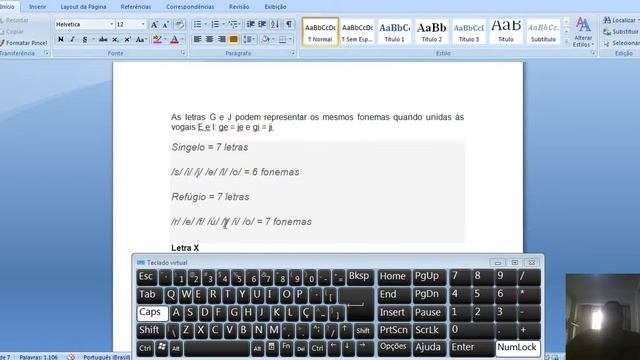Shrink font size icon
Screen dimensions: 640x360
166,24
